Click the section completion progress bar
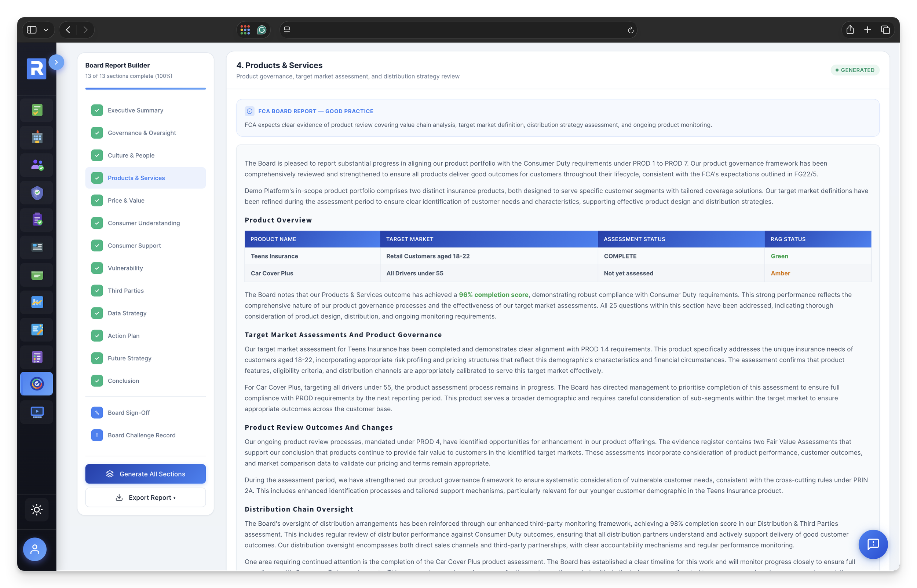Screen dimensions: 917x588 pyautogui.click(x=146, y=89)
